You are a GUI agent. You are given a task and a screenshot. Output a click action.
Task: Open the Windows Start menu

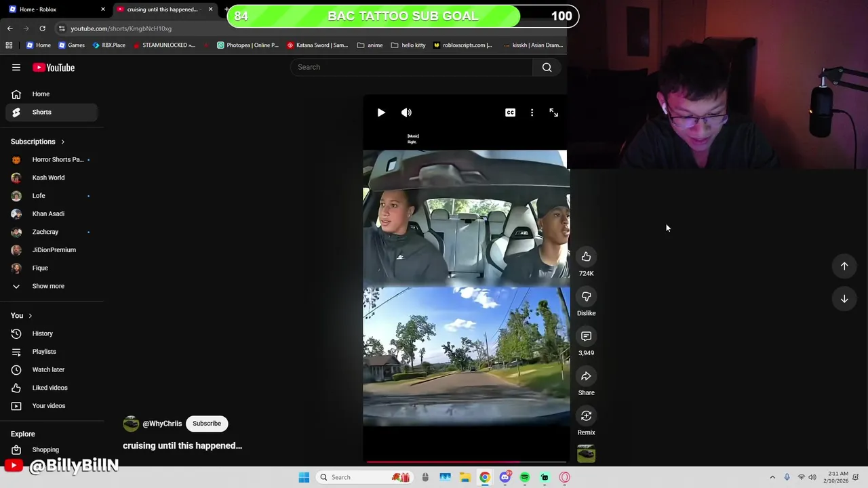pyautogui.click(x=304, y=477)
